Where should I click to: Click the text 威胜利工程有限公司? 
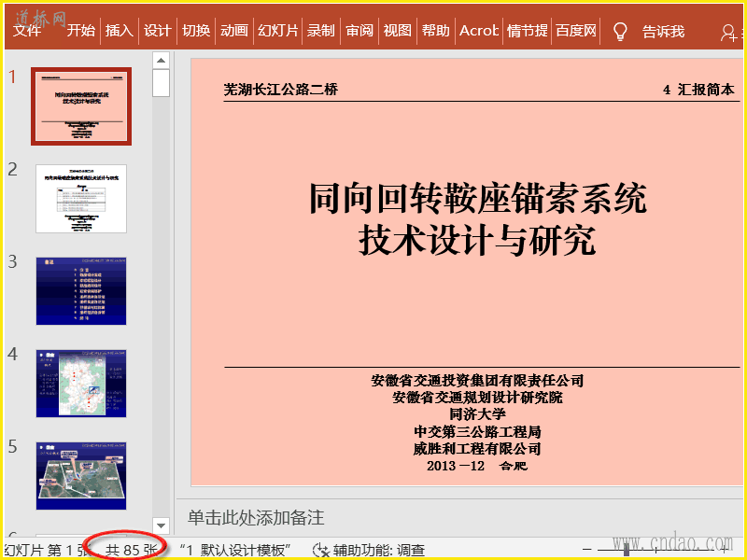click(x=477, y=449)
